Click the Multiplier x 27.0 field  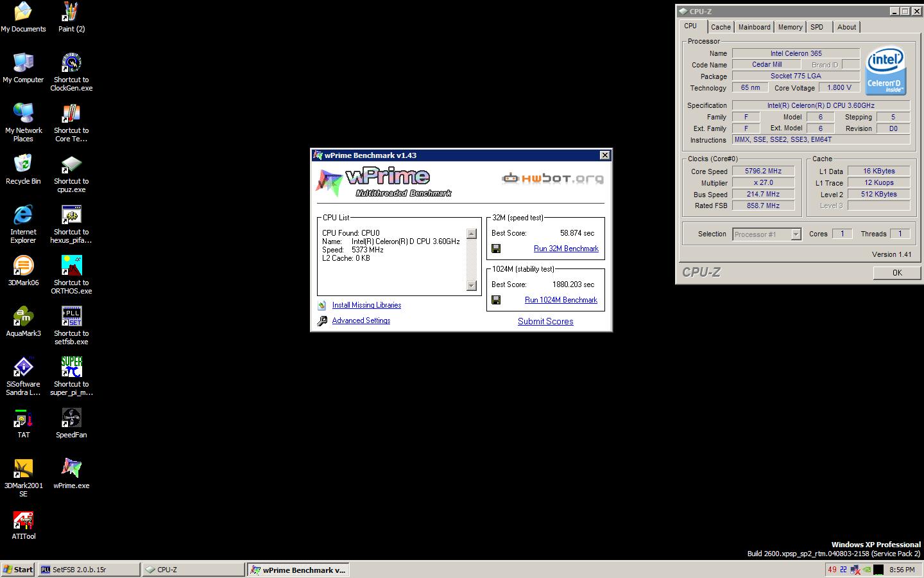click(x=763, y=183)
